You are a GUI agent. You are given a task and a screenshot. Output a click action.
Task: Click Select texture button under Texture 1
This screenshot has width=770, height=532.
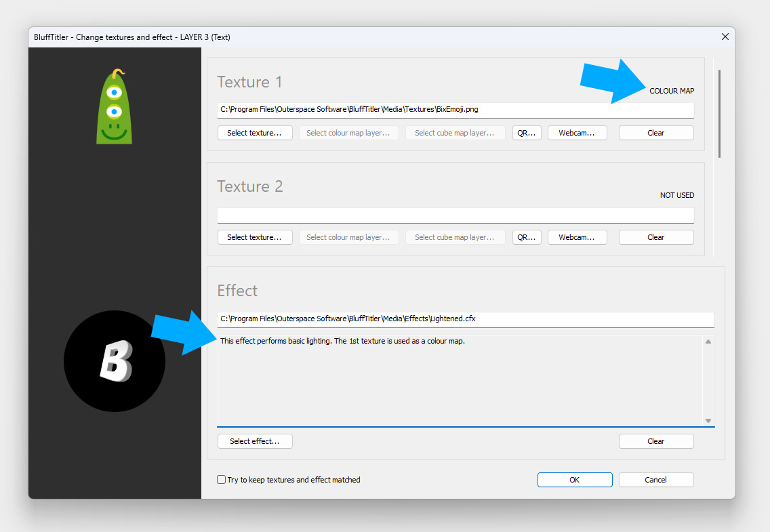[x=255, y=133]
